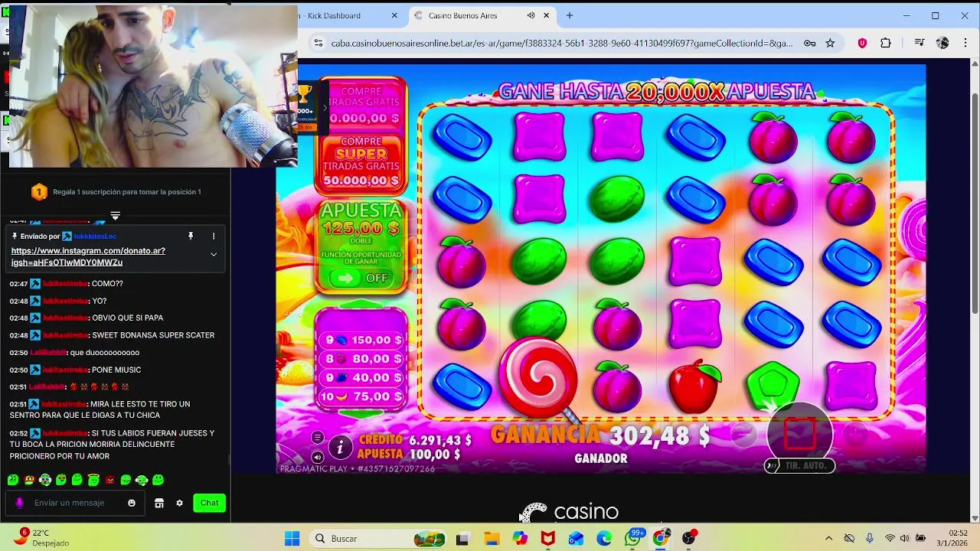The image size is (980, 551).
Task: Open the volume control in system tray
Action: pyautogui.click(x=905, y=539)
